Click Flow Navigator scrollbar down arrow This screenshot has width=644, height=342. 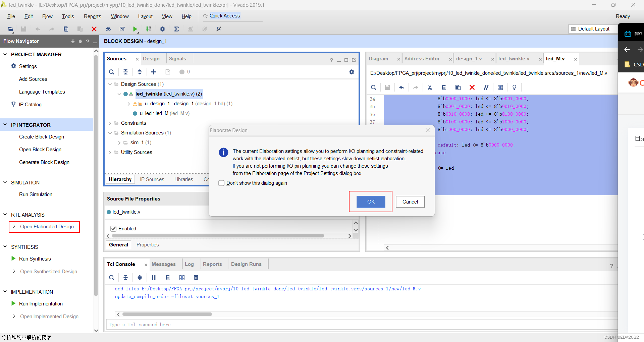click(96, 331)
